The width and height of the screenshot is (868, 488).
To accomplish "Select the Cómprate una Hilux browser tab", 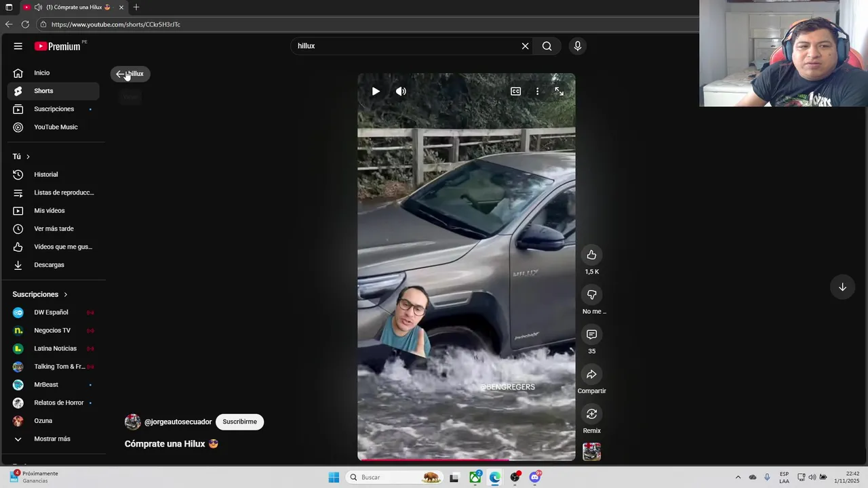I will 73,7.
